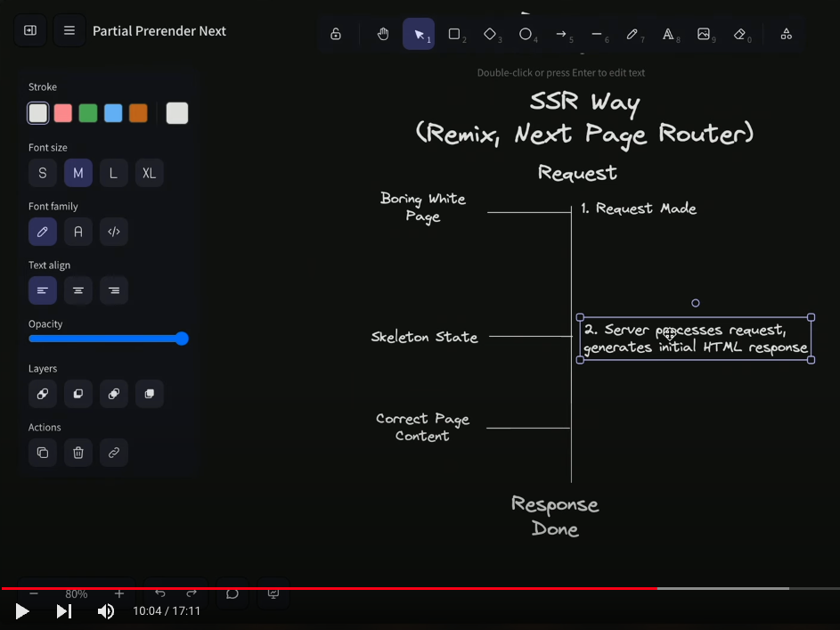Click the 'Correct Page Content' text

point(423,427)
